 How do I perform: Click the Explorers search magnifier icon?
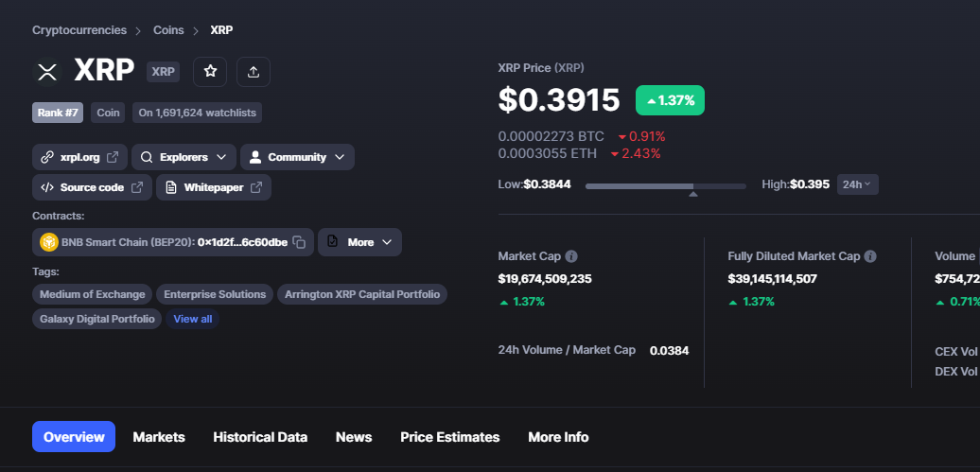(x=147, y=157)
